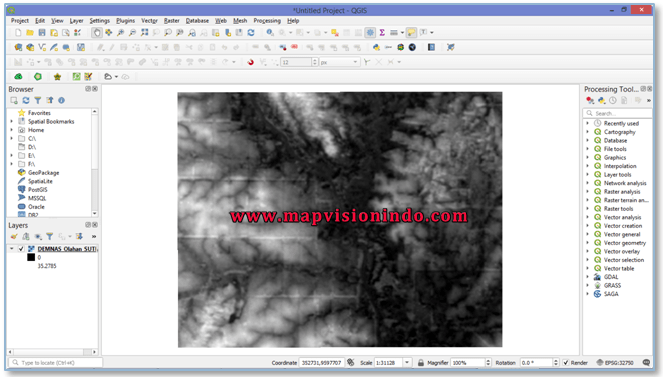The width and height of the screenshot is (663, 377).
Task: Open the Processing Toolbox gear icon in toolbar
Action: pos(370,33)
